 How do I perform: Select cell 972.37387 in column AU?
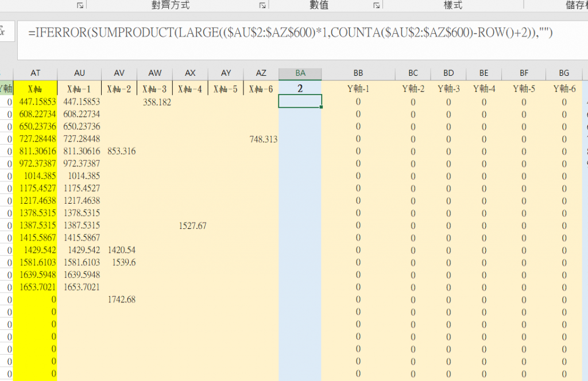click(79, 164)
